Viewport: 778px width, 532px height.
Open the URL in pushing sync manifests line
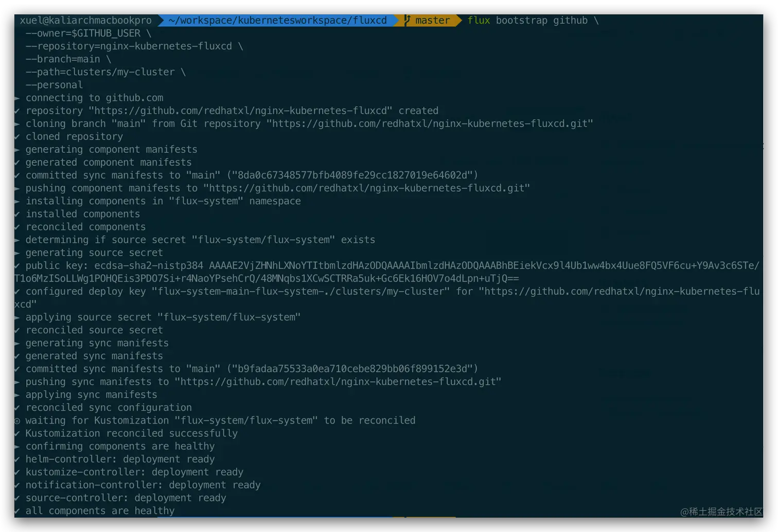338,381
